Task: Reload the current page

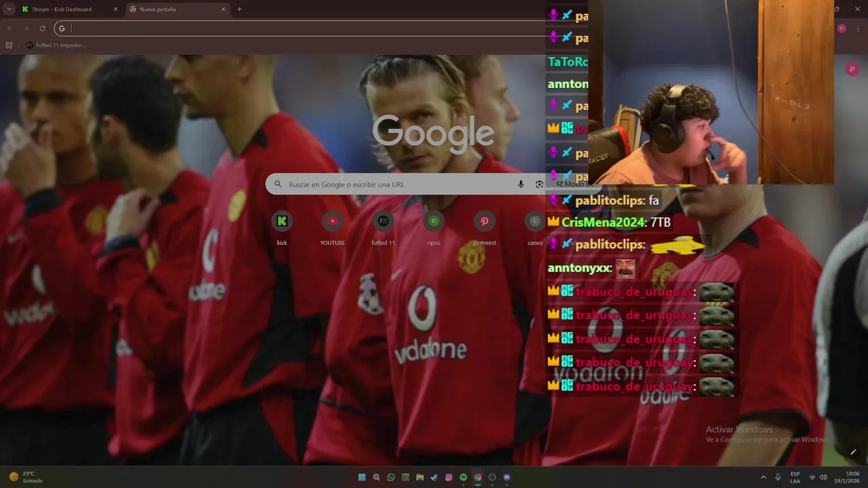Action: coord(42,28)
